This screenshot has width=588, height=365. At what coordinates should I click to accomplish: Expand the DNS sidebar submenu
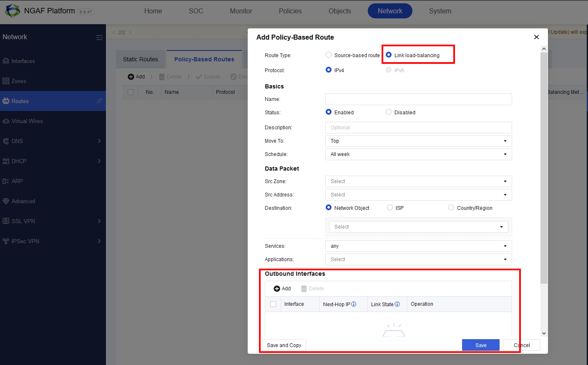click(99, 141)
